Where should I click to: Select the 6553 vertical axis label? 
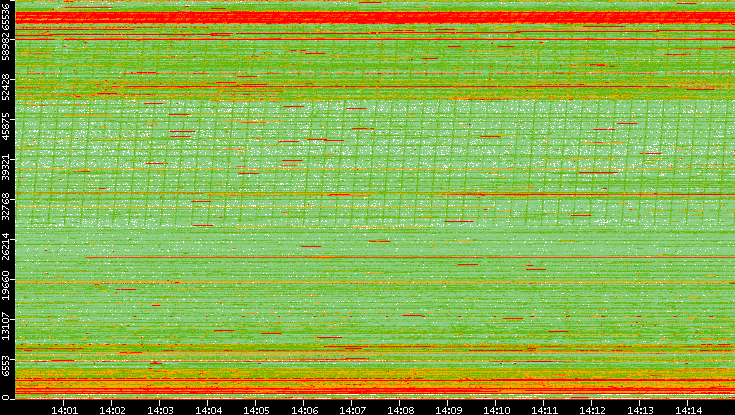pos(5,366)
